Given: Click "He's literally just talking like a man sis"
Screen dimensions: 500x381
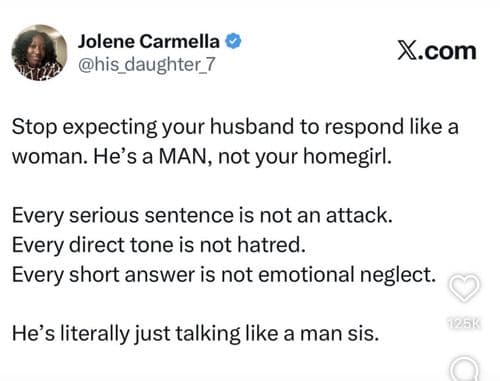Looking at the screenshot, I should click(196, 334).
